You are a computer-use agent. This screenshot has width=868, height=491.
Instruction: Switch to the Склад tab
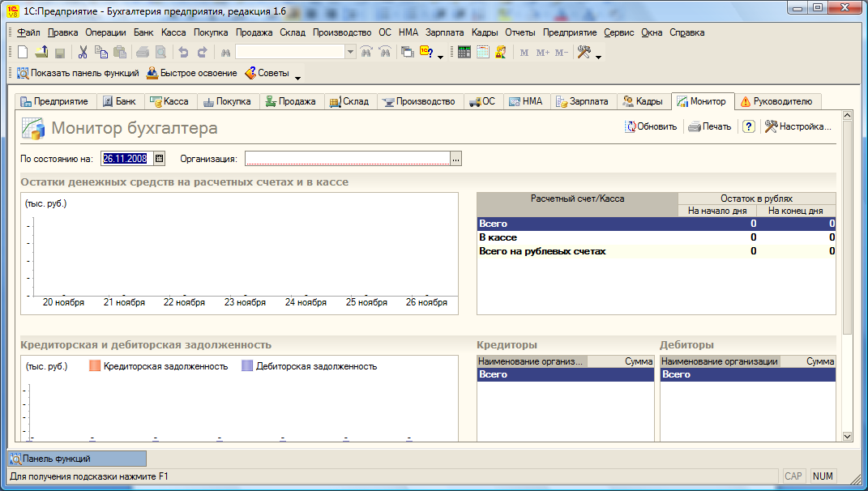[349, 101]
